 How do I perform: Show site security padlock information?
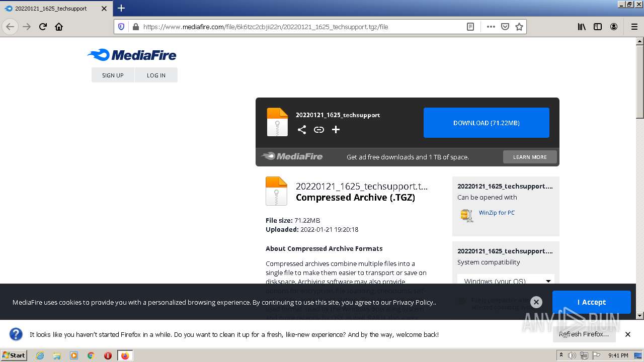pyautogui.click(x=135, y=27)
